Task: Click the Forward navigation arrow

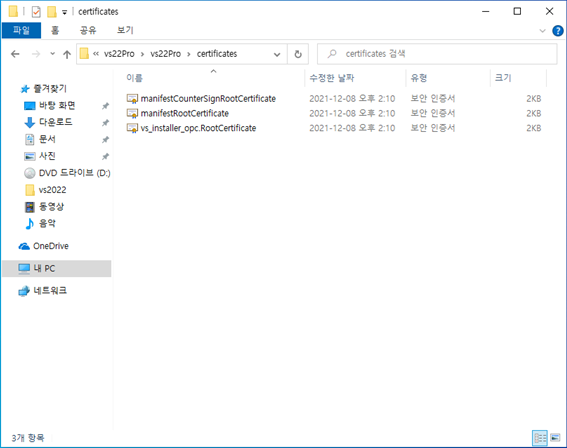Action: (x=36, y=54)
